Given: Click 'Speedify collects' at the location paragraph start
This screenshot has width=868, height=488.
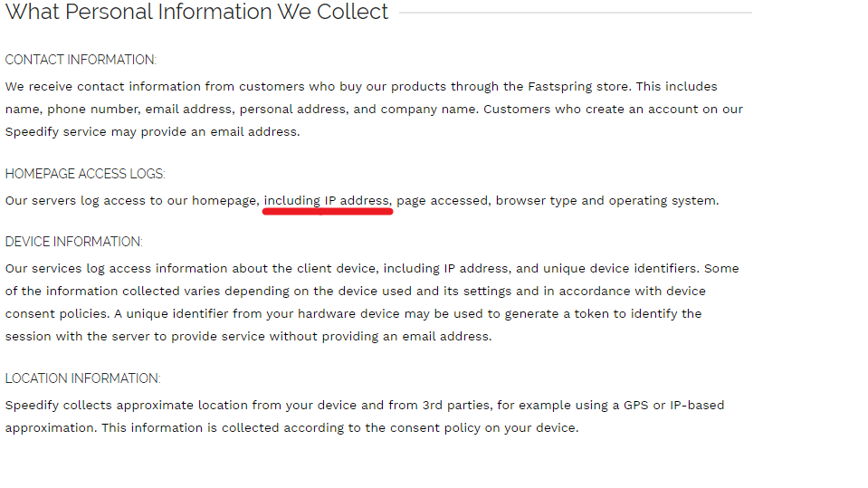Looking at the screenshot, I should (61, 406).
